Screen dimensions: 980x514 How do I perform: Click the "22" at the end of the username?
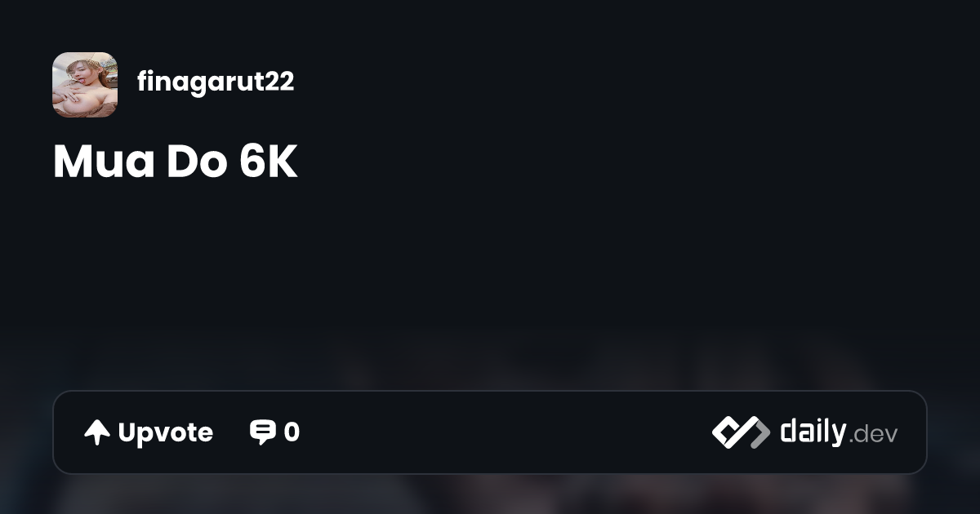pos(279,82)
